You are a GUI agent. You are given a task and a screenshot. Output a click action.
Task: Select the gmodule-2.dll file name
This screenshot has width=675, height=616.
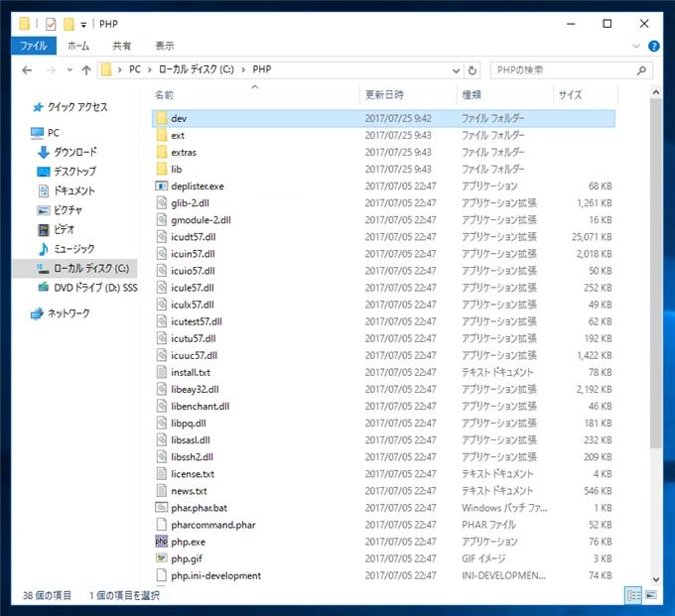coord(202,220)
